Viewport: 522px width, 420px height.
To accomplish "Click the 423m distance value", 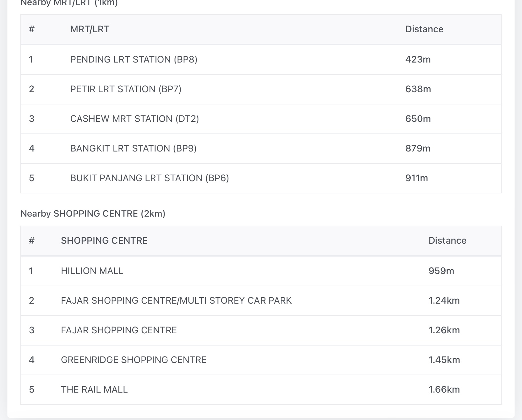I will pyautogui.click(x=418, y=60).
